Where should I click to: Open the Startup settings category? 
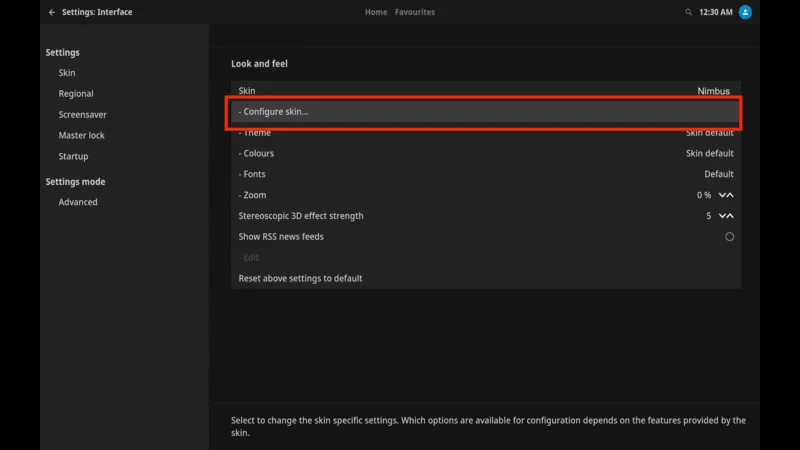73,156
